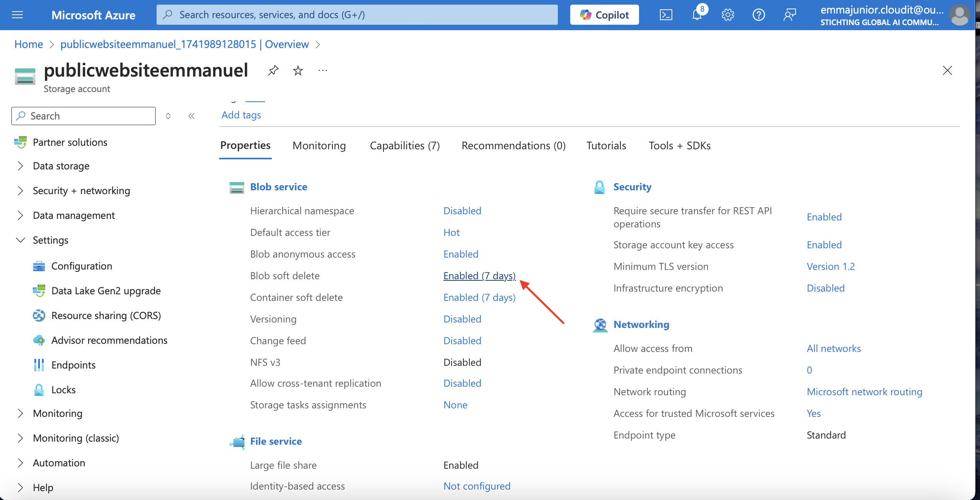980x500 pixels.
Task: Open the deployment Overview breadcrumb
Action: (x=184, y=44)
